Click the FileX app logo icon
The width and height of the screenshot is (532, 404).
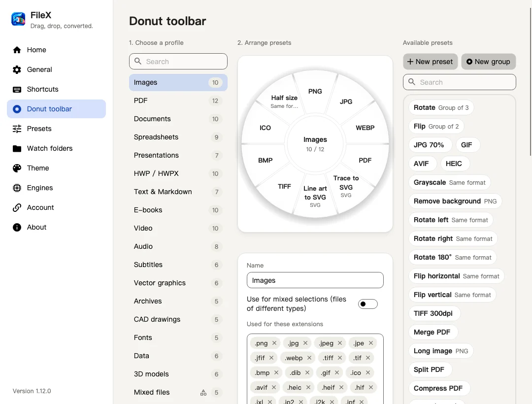pos(18,19)
